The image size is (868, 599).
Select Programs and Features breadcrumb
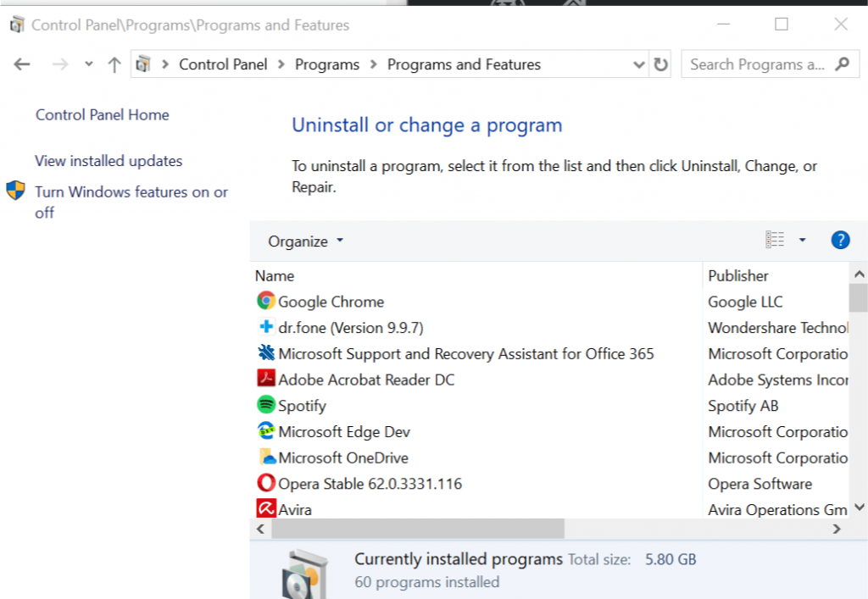[464, 64]
